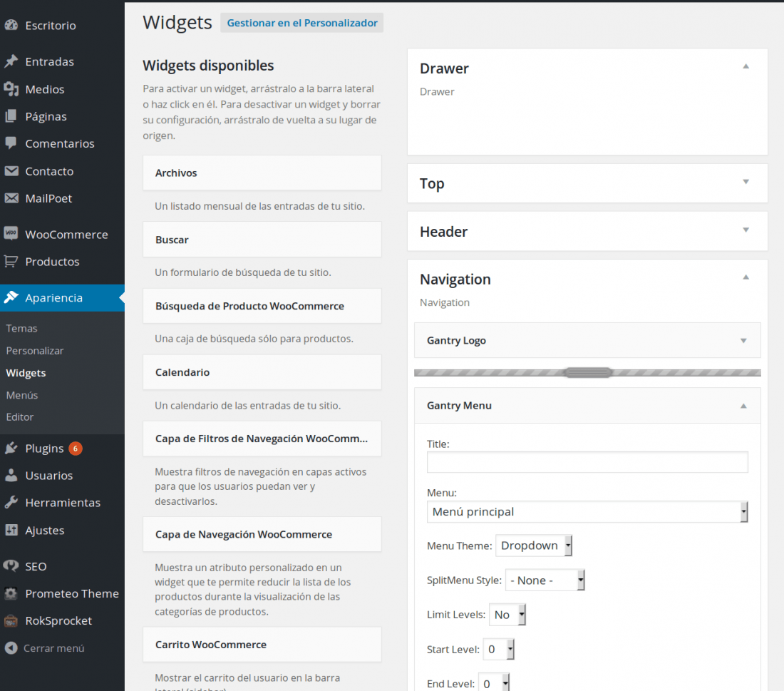Click Gestionar en el Personalizador button
This screenshot has width=784, height=691.
coord(302,23)
